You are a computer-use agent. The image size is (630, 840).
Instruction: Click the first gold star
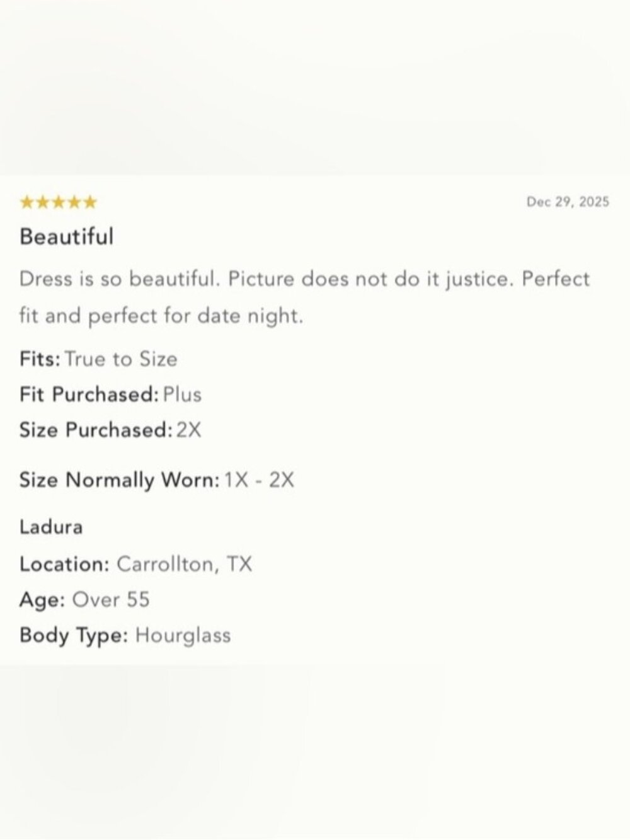pos(27,202)
